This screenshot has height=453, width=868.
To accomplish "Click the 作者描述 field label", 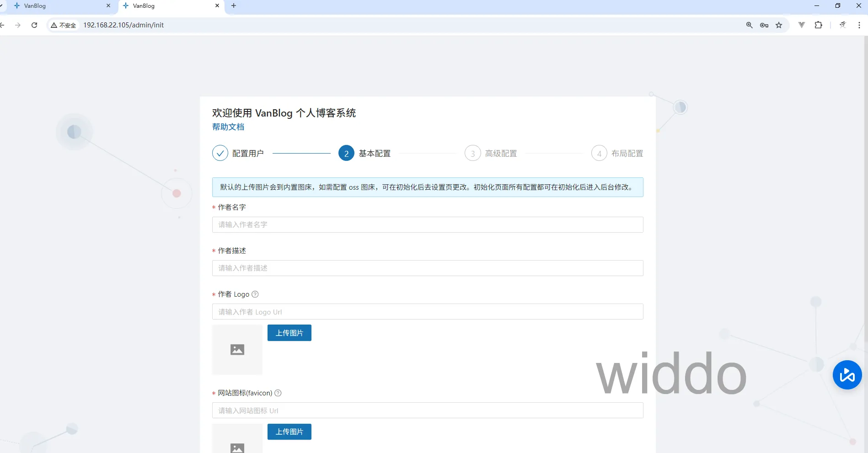I will pos(232,251).
